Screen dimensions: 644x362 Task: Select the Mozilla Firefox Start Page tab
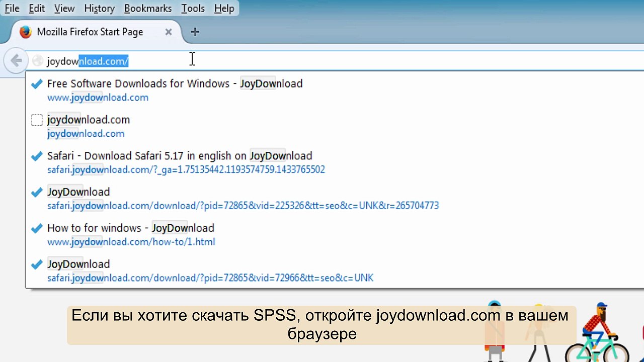[x=96, y=32]
